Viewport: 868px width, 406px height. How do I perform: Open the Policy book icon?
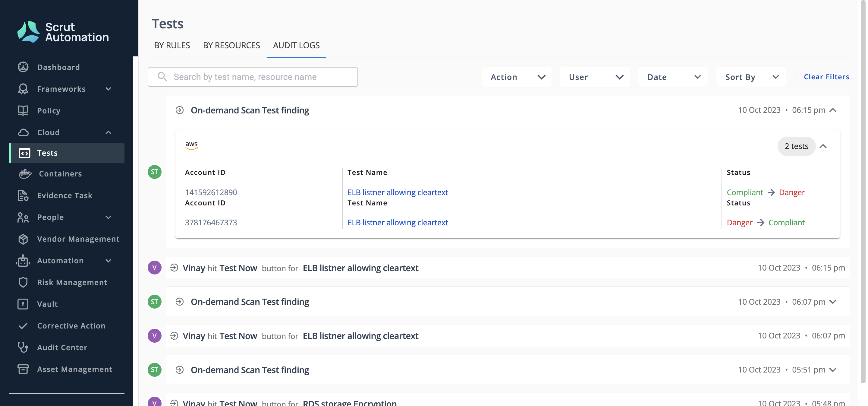23,111
